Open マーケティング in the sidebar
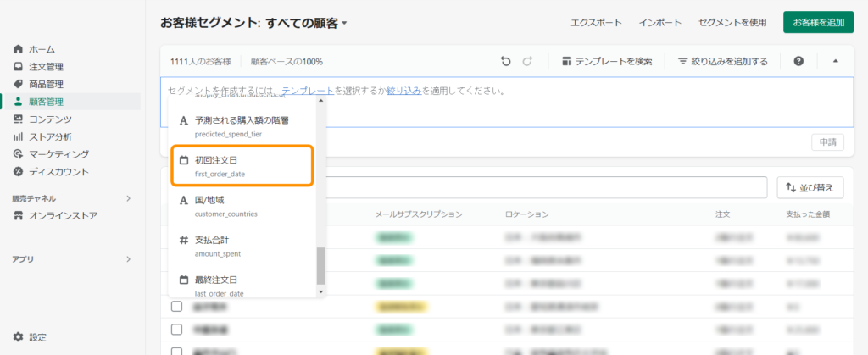 point(58,154)
